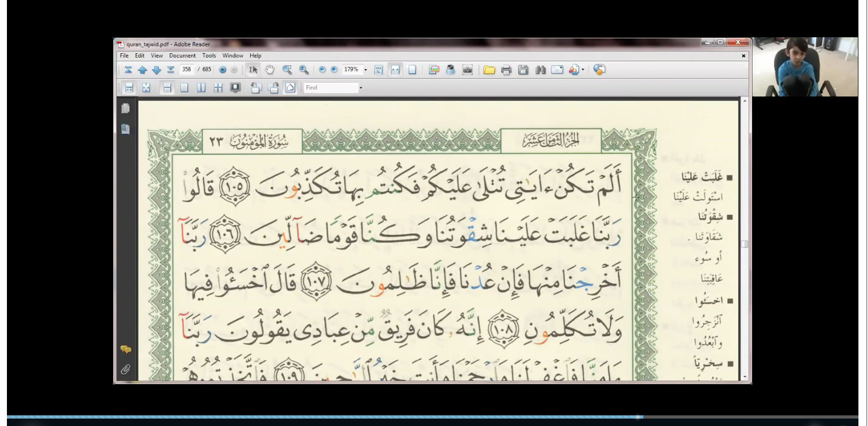
Task: Open the View menu
Action: [x=156, y=55]
